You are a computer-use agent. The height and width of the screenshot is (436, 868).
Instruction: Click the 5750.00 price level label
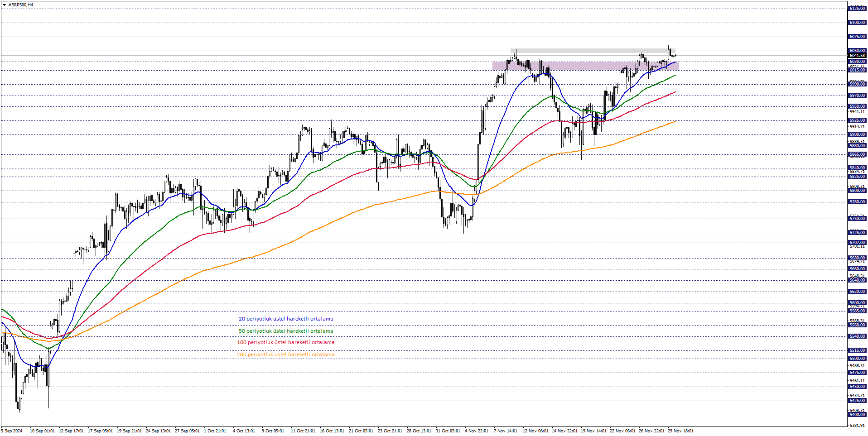point(857,219)
